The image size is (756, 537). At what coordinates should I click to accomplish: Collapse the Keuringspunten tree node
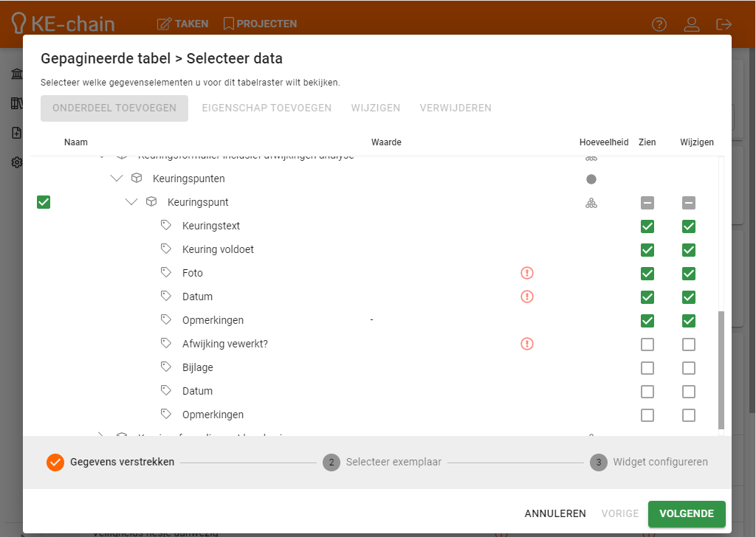coord(116,179)
